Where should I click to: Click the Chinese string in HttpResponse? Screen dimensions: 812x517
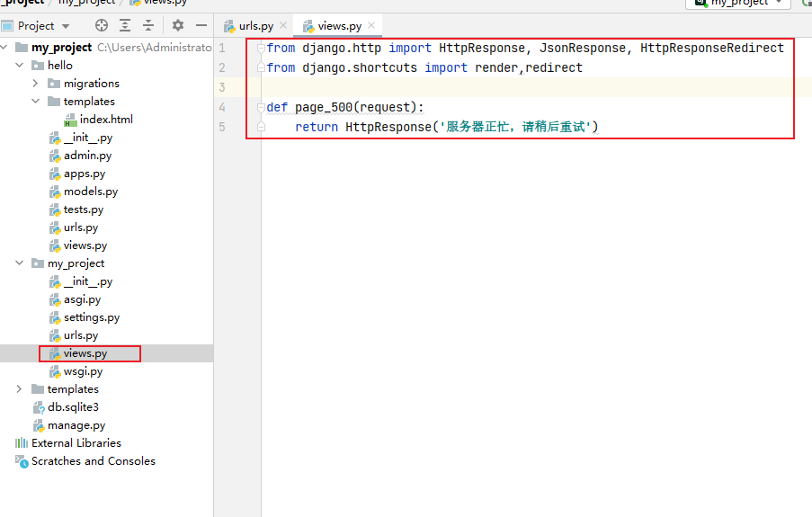(x=515, y=127)
